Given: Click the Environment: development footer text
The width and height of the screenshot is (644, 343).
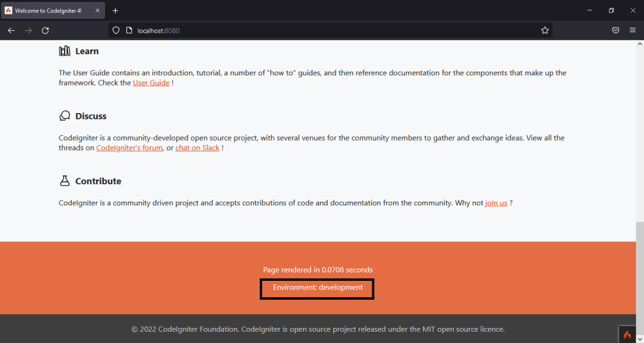Looking at the screenshot, I should 318,288.
